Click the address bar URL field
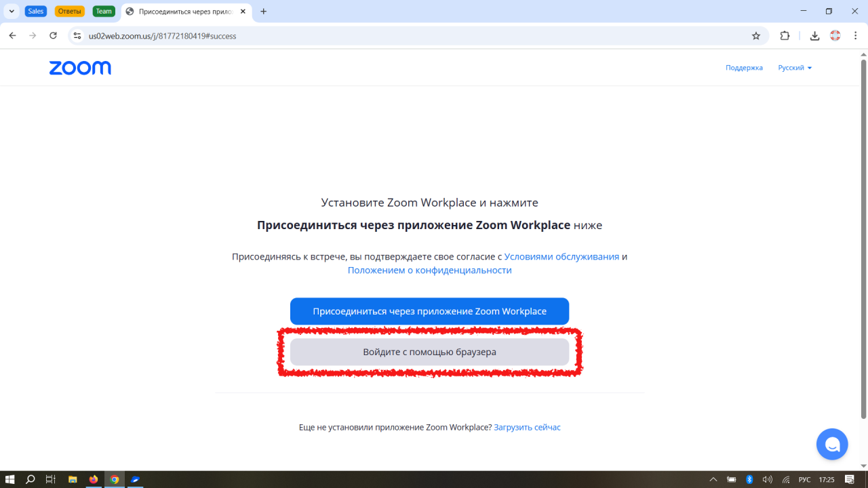 click(x=407, y=36)
